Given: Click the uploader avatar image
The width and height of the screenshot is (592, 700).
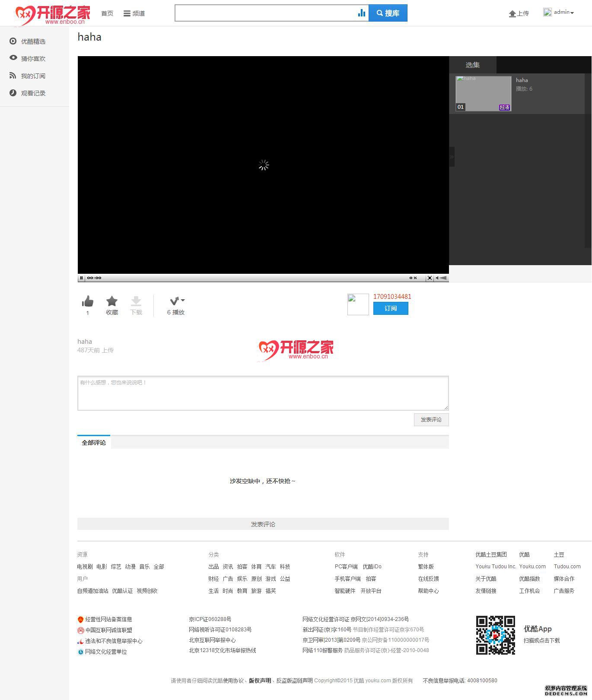Looking at the screenshot, I should coord(358,304).
